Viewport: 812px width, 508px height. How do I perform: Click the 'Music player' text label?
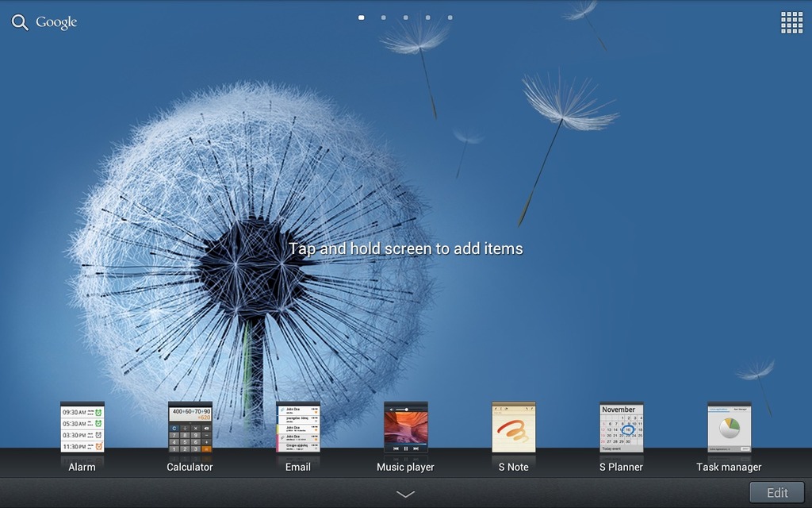click(x=405, y=467)
